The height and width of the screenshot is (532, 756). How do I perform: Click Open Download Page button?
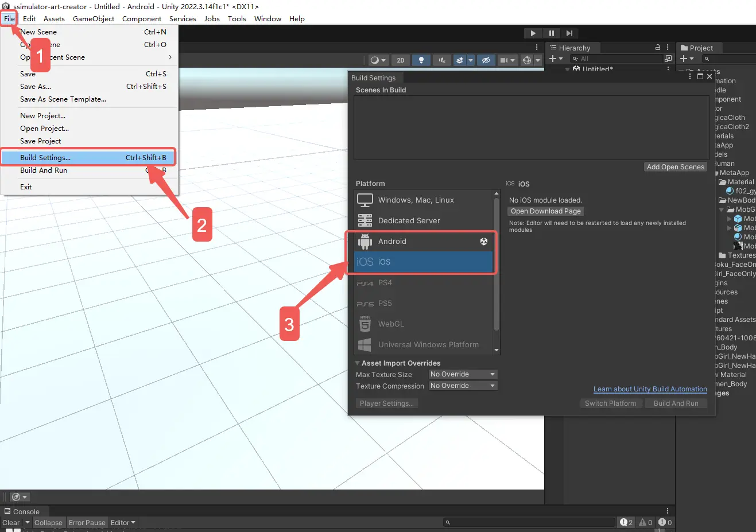pyautogui.click(x=546, y=211)
